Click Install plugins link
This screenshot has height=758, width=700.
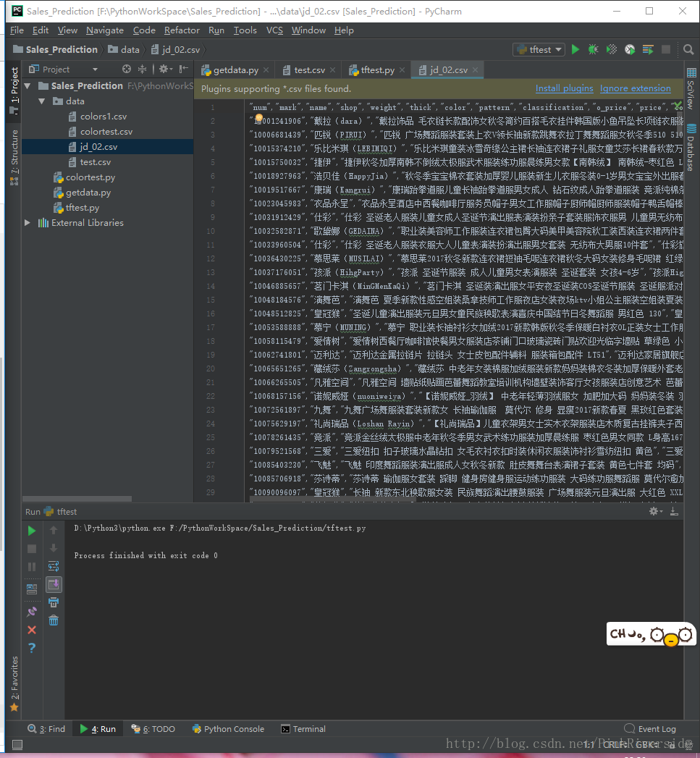point(564,88)
